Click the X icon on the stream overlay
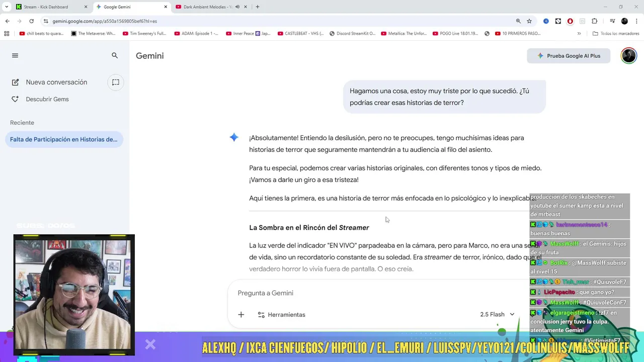Image resolution: width=644 pixels, height=362 pixels. [150, 344]
